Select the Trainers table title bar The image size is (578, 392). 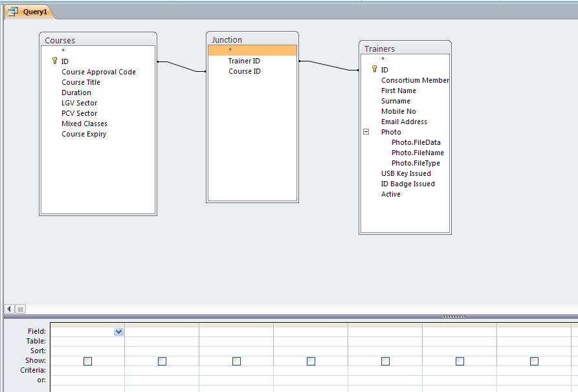pos(405,48)
